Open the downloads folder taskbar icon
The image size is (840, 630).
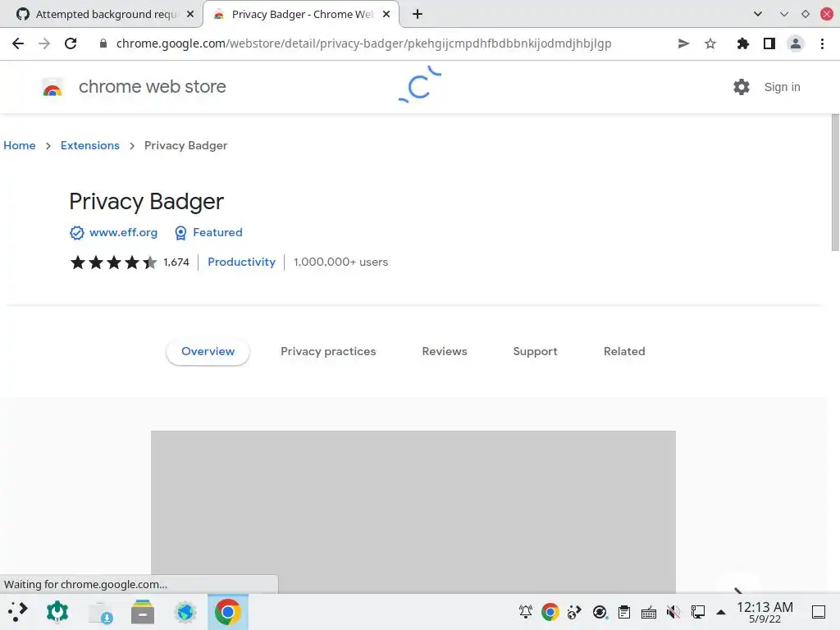pyautogui.click(x=100, y=612)
